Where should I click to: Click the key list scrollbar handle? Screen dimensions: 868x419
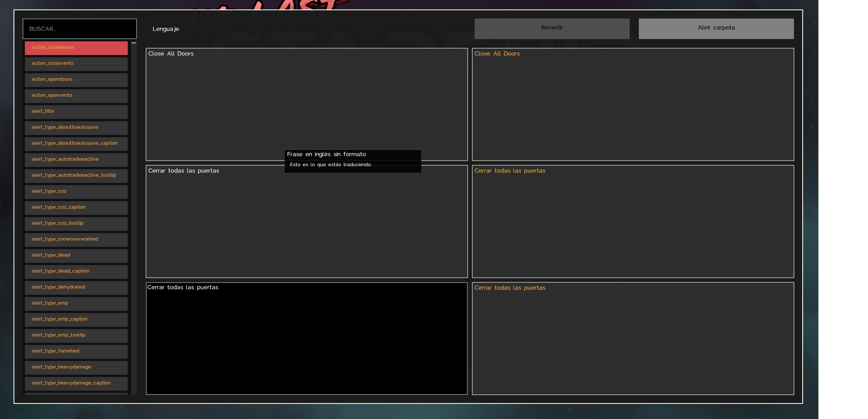pos(134,43)
